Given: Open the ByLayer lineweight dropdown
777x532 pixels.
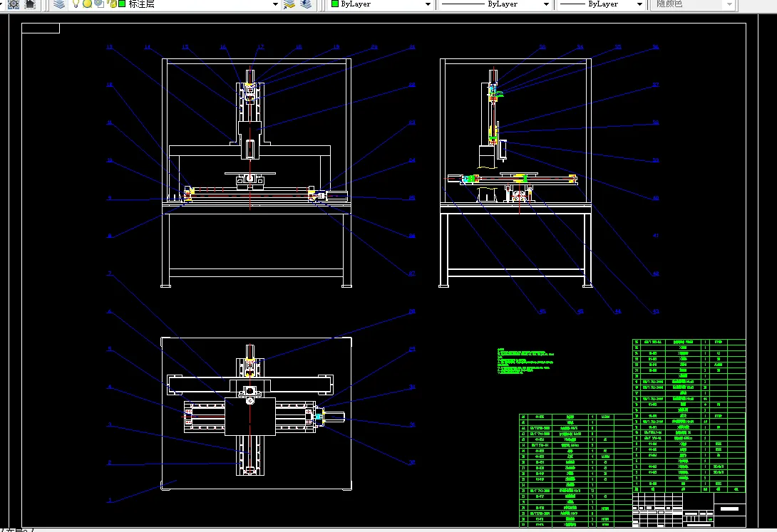Looking at the screenshot, I should click(x=639, y=4).
